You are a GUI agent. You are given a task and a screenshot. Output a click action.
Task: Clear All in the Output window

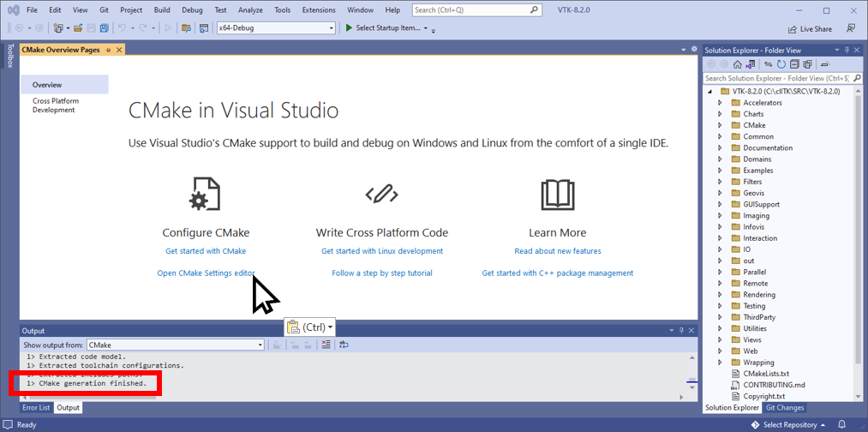click(x=326, y=345)
